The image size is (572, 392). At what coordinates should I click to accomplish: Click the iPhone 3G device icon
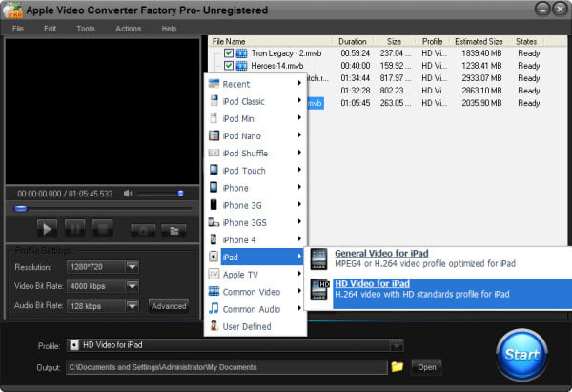coord(214,204)
